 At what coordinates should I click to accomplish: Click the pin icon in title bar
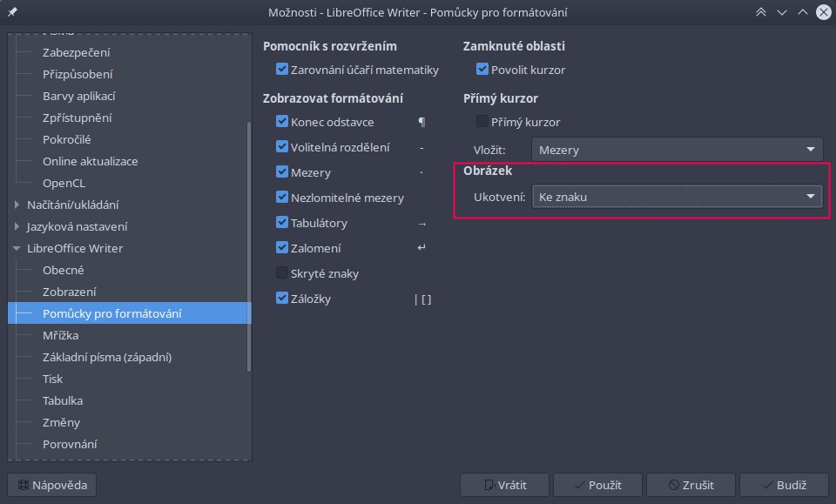click(x=12, y=11)
